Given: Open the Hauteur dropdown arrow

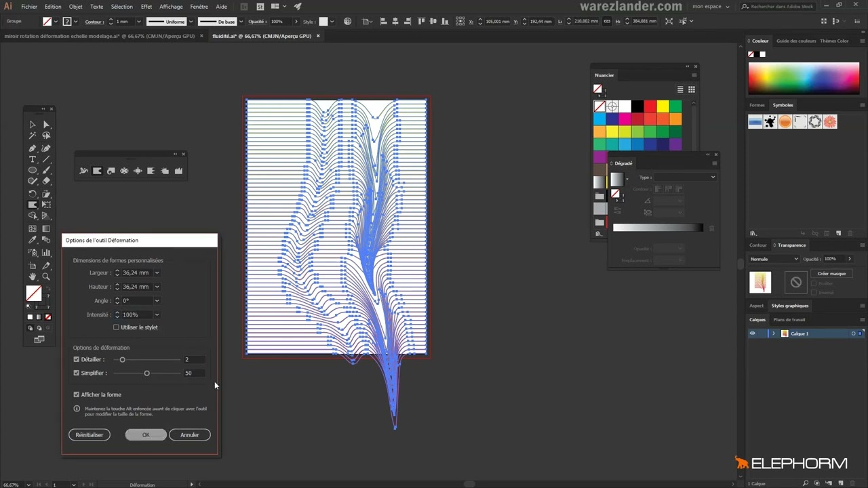Looking at the screenshot, I should coord(157,287).
